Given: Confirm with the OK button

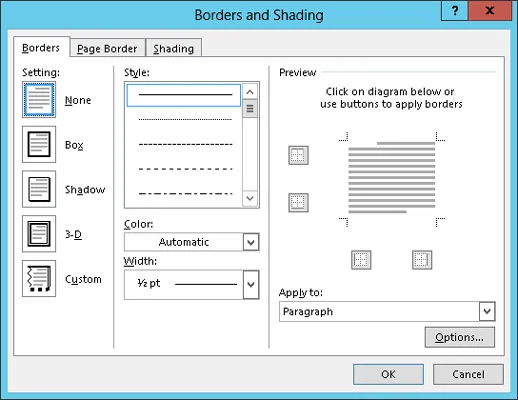Looking at the screenshot, I should pos(388,374).
